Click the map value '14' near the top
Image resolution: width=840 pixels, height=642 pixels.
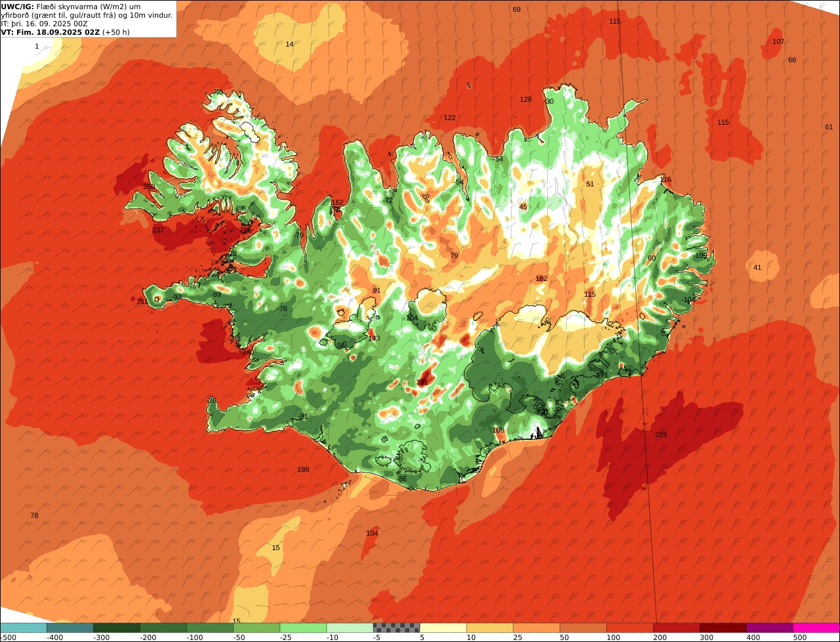tap(289, 45)
